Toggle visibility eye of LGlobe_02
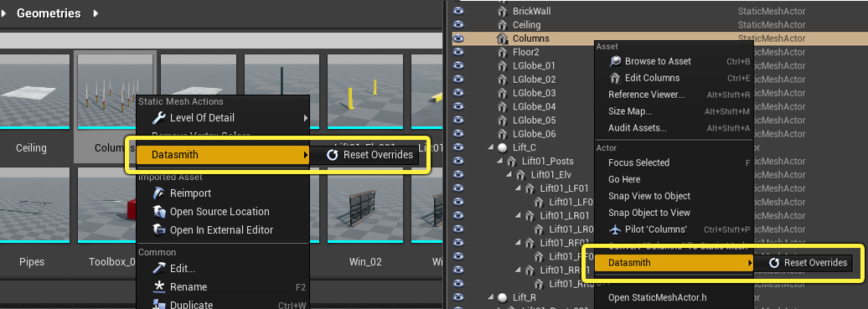This screenshot has height=309, width=868. tap(458, 80)
